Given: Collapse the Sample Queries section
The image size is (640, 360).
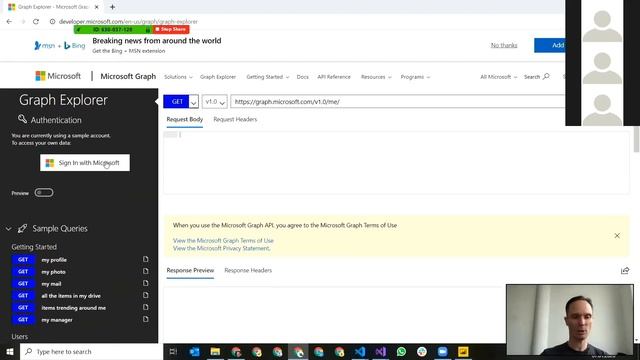Looking at the screenshot, I should point(9,229).
